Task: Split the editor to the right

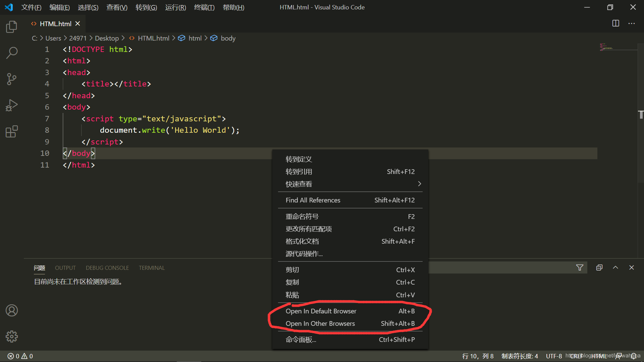Action: 616,23
